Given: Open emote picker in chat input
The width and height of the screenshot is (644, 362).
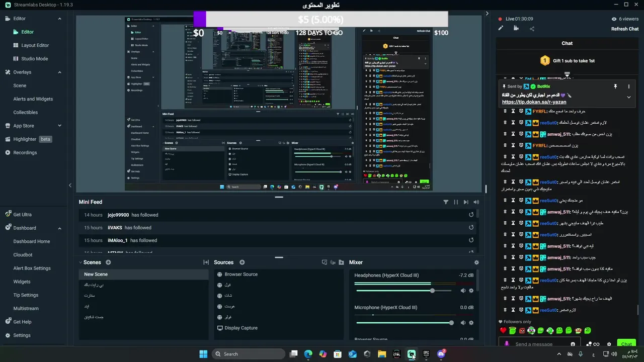Looking at the screenshot, I should coord(573,344).
